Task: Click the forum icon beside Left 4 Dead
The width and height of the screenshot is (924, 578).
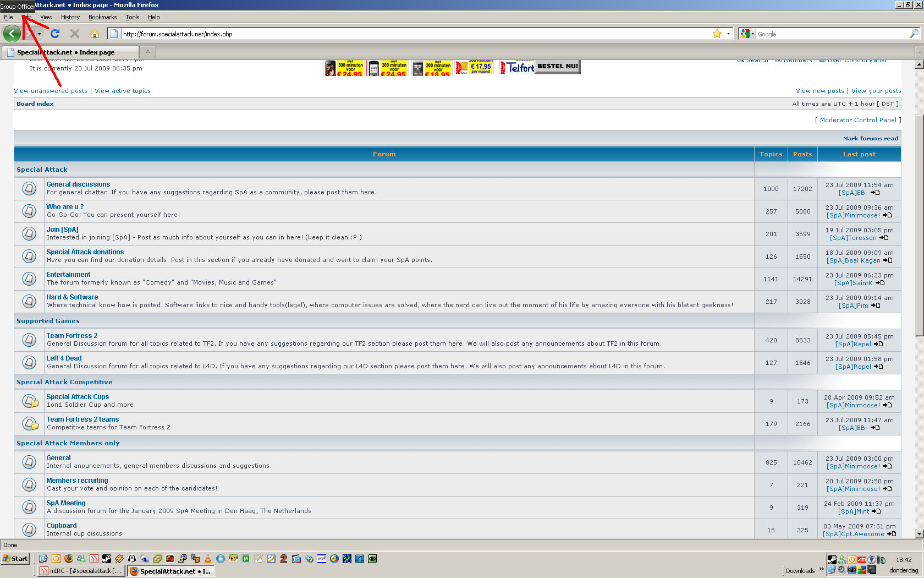Action: pos(29,362)
